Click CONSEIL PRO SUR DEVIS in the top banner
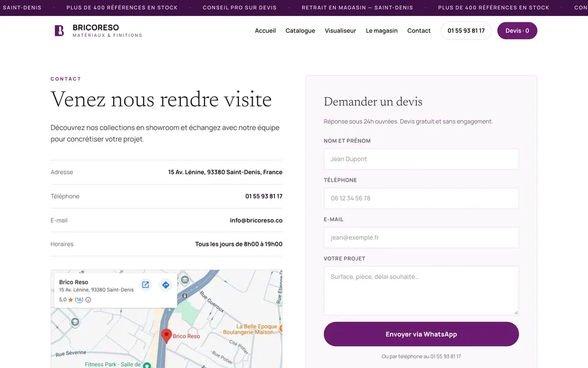The height and width of the screenshot is (368, 588). [239, 7]
